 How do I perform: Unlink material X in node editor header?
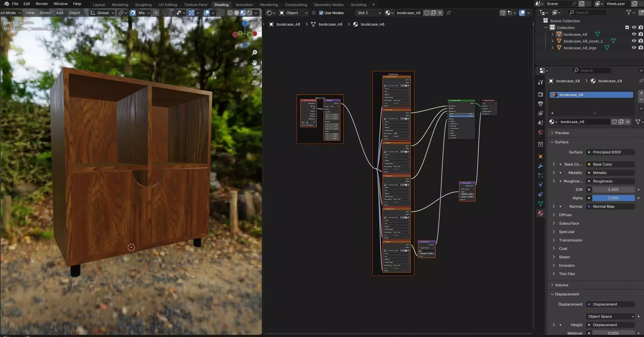440,13
